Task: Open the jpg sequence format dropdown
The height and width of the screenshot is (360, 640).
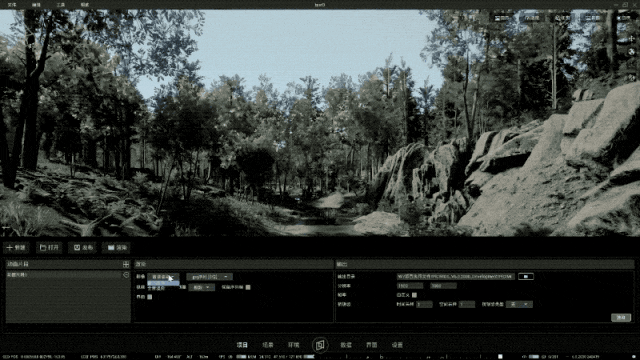Action: pyautogui.click(x=209, y=277)
